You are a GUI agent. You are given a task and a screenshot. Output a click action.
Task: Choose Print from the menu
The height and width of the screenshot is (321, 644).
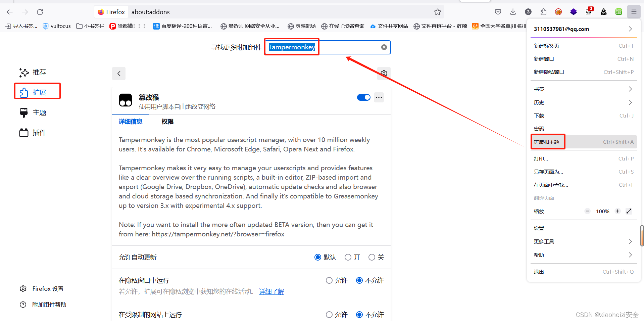click(x=584, y=158)
